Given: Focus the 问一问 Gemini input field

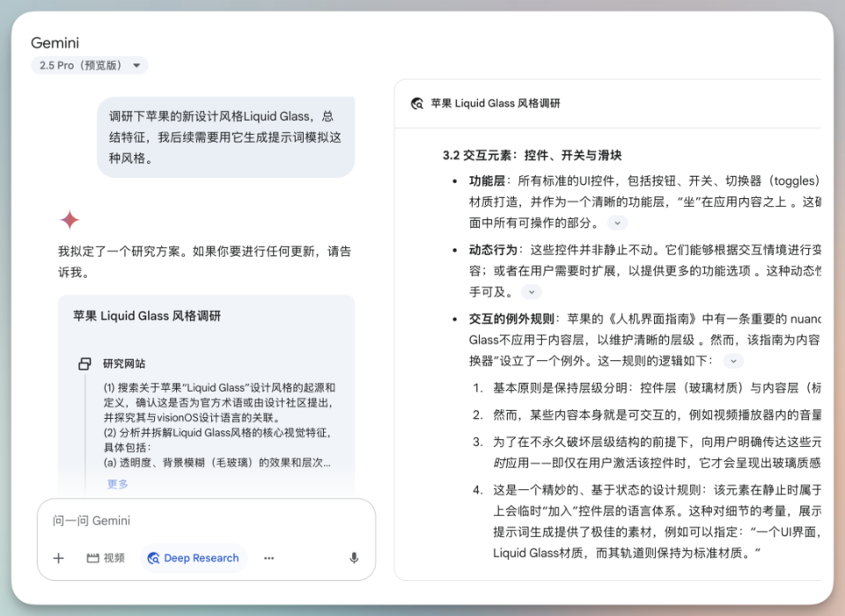Looking at the screenshot, I should click(x=206, y=521).
